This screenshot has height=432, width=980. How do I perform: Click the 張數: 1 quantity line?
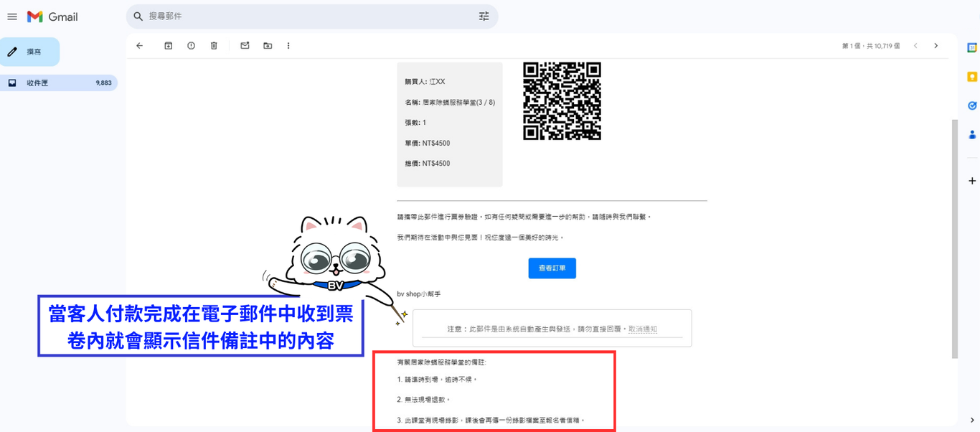[415, 123]
